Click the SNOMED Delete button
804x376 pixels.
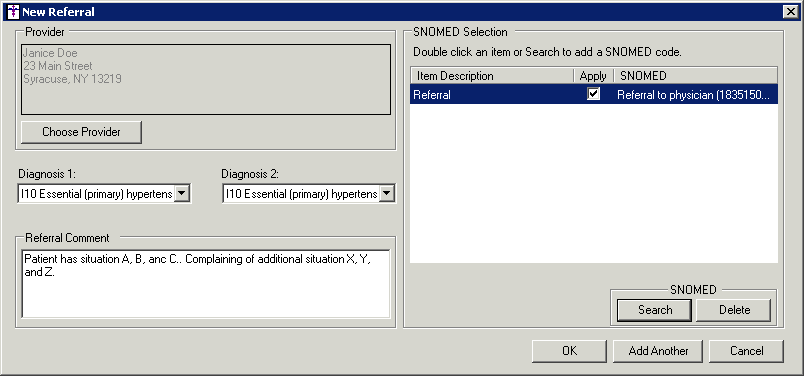pos(734,310)
